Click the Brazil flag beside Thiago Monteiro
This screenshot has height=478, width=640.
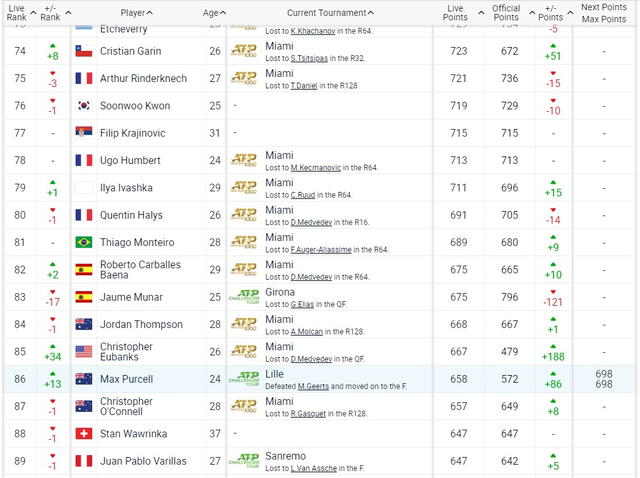pyautogui.click(x=84, y=242)
